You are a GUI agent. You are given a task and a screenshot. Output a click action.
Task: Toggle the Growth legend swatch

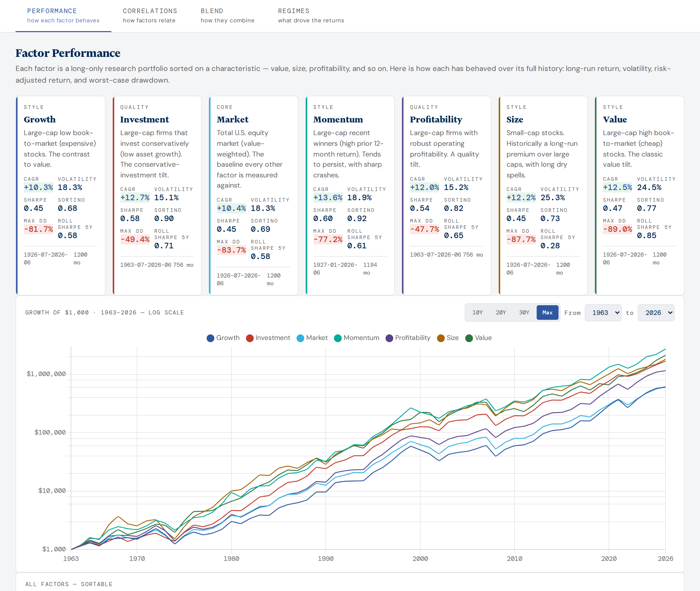click(x=210, y=338)
